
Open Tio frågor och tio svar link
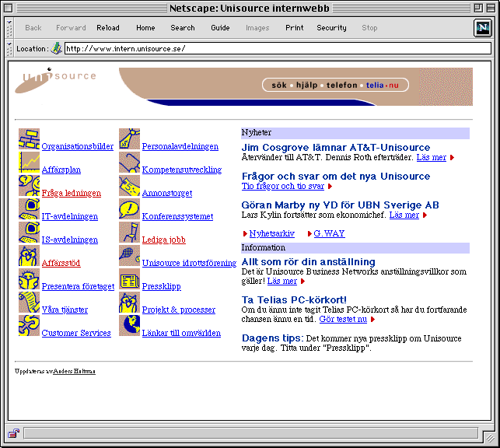(283, 186)
